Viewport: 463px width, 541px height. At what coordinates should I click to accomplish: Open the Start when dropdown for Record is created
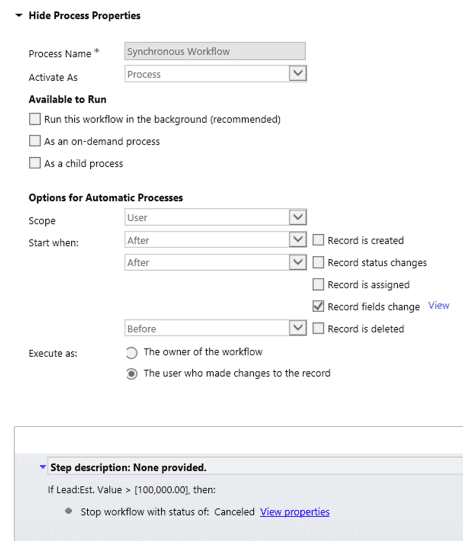point(215,240)
